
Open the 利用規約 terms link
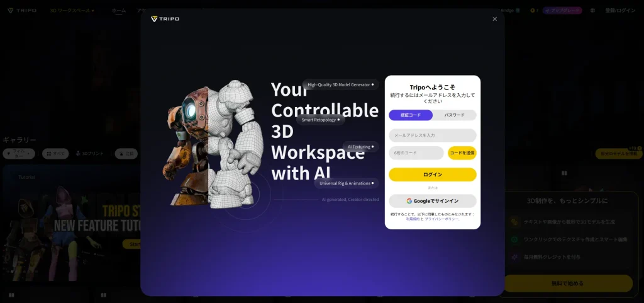413,219
